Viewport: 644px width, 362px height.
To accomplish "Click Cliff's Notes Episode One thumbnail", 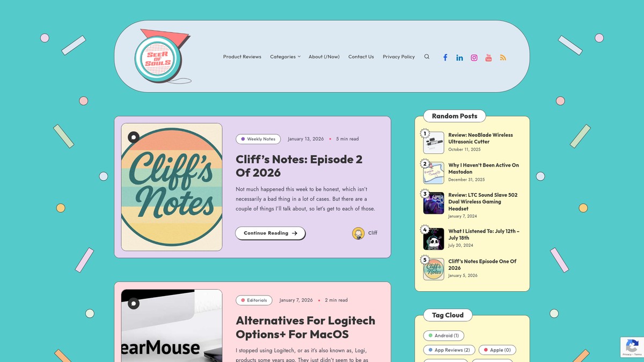I will [434, 269].
